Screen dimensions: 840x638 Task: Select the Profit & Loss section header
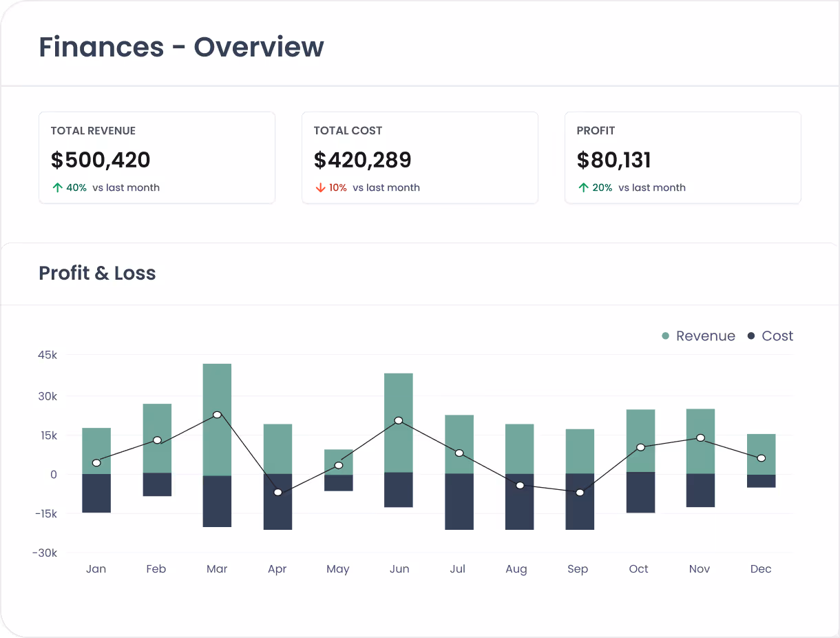(x=96, y=273)
